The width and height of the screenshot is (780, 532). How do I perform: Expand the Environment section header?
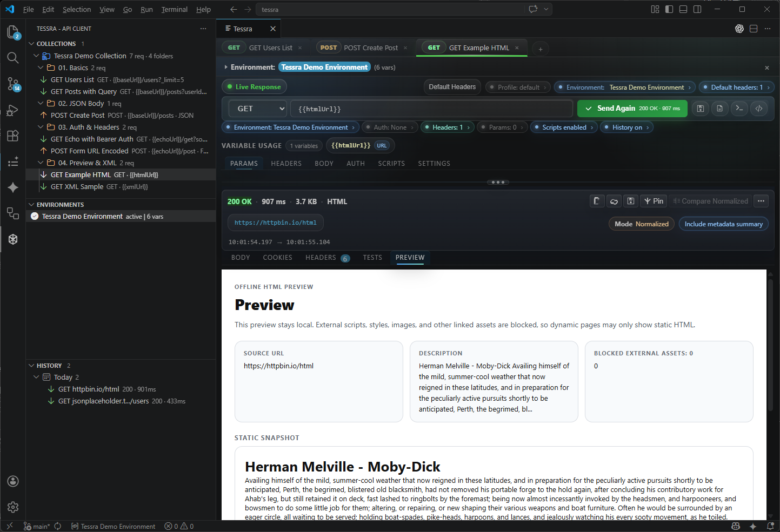click(226, 68)
